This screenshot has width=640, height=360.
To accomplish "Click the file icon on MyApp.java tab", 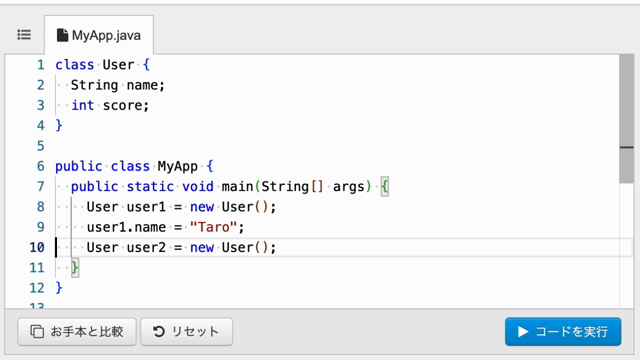I will [x=62, y=35].
